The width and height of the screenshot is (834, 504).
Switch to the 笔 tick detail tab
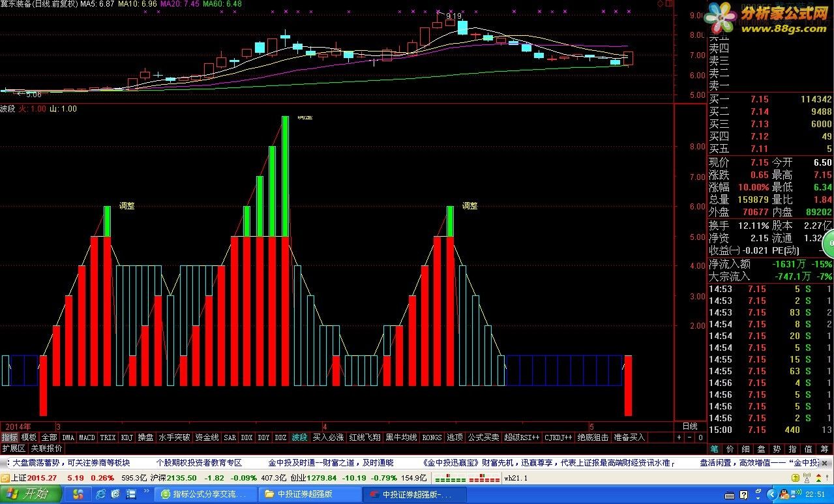714,449
